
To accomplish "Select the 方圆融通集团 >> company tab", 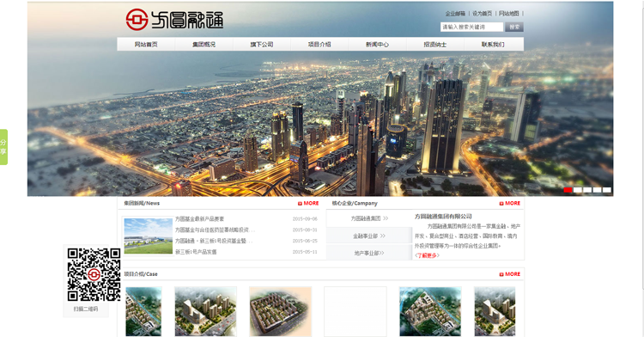I will pyautogui.click(x=369, y=218).
